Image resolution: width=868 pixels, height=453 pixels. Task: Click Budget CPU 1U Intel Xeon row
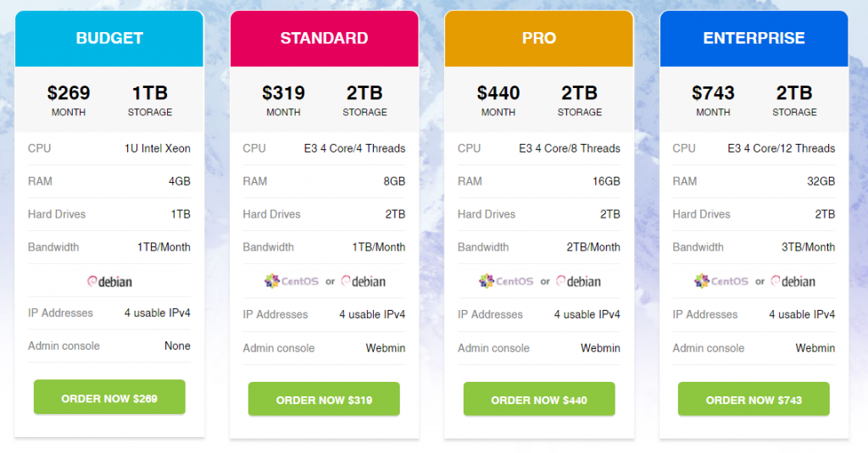pos(109,148)
